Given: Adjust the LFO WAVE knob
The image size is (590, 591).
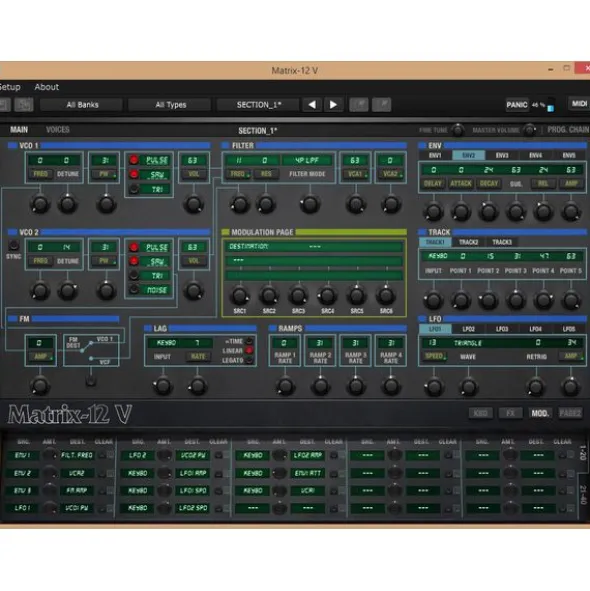Looking at the screenshot, I should point(468,387).
